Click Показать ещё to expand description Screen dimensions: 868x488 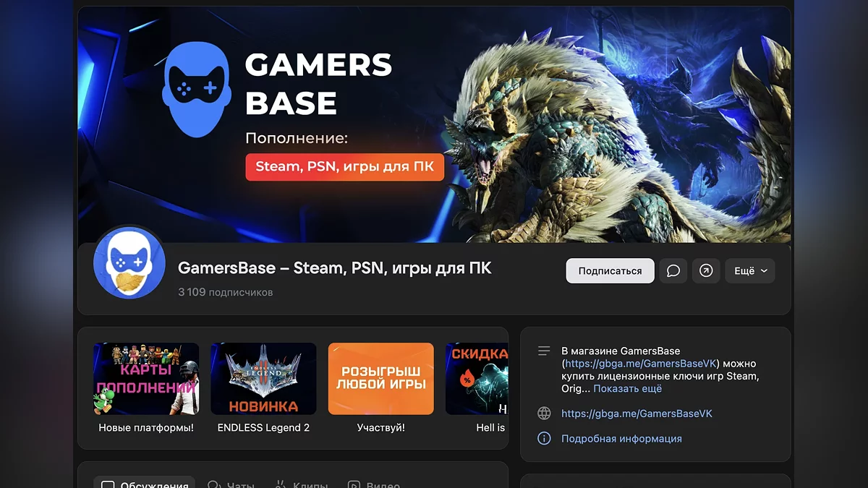[x=628, y=388]
